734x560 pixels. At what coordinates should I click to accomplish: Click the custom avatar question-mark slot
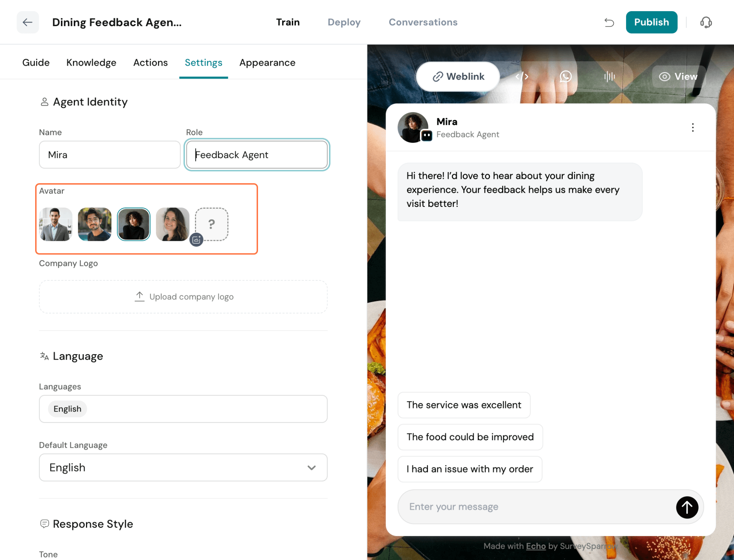(212, 224)
